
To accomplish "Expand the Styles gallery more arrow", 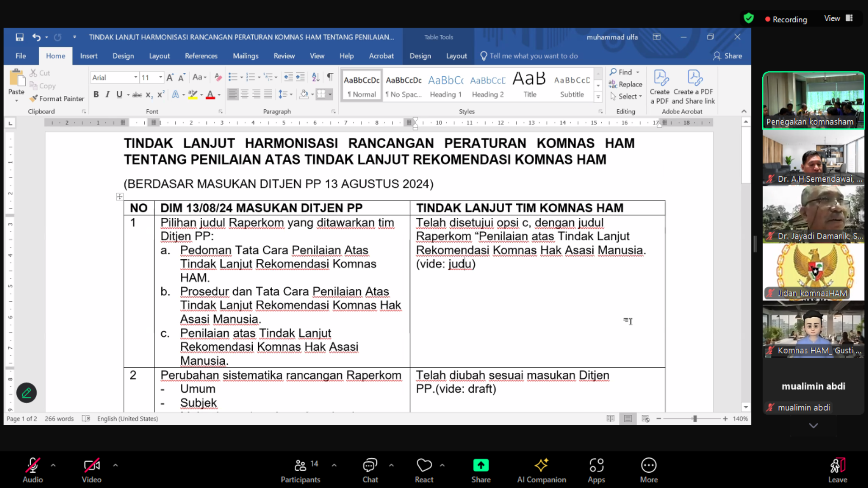I will 598,97.
